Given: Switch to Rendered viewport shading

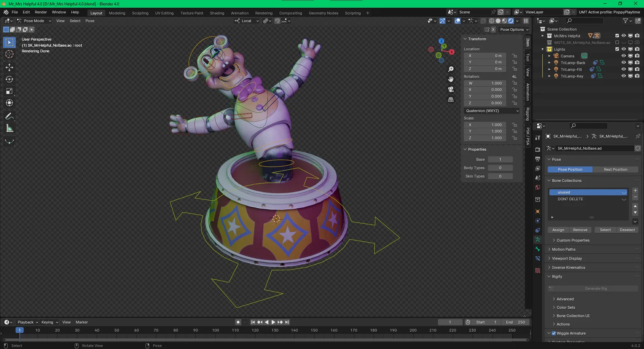Looking at the screenshot, I should click(x=511, y=21).
